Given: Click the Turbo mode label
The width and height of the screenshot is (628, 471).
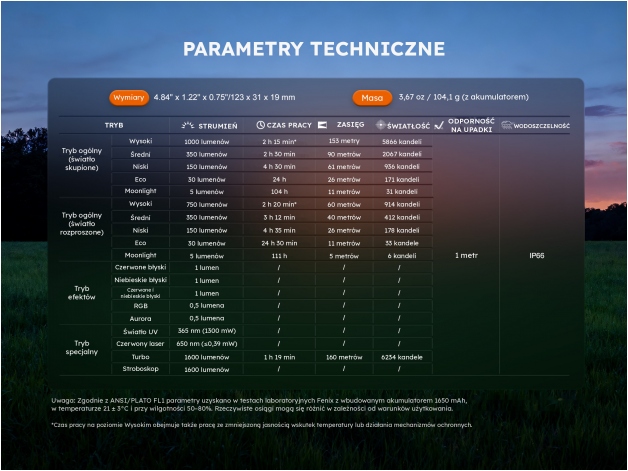Looking at the screenshot, I should click(x=140, y=356).
